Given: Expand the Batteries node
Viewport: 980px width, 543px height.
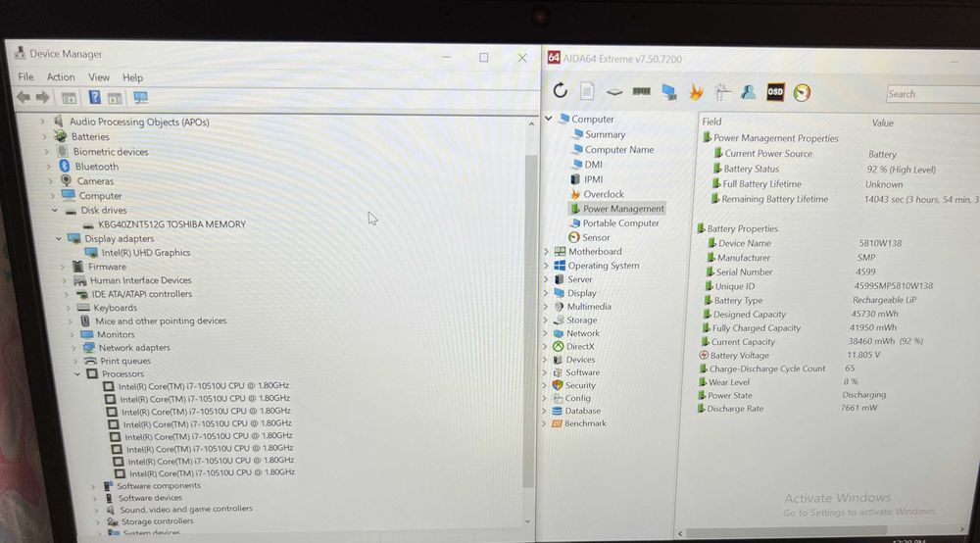Looking at the screenshot, I should (x=44, y=136).
